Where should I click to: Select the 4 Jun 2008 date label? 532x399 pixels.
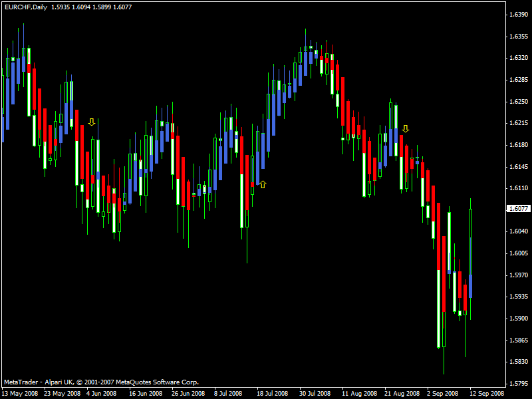point(101,394)
